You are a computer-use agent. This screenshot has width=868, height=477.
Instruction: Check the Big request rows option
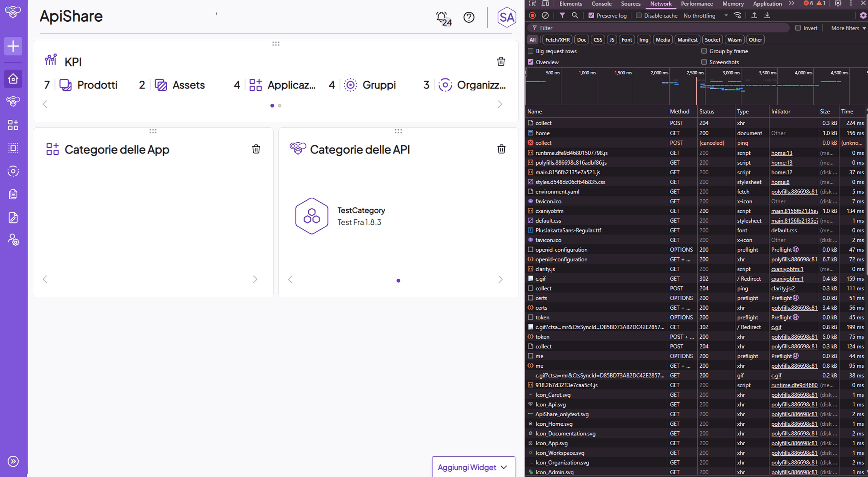tap(530, 51)
